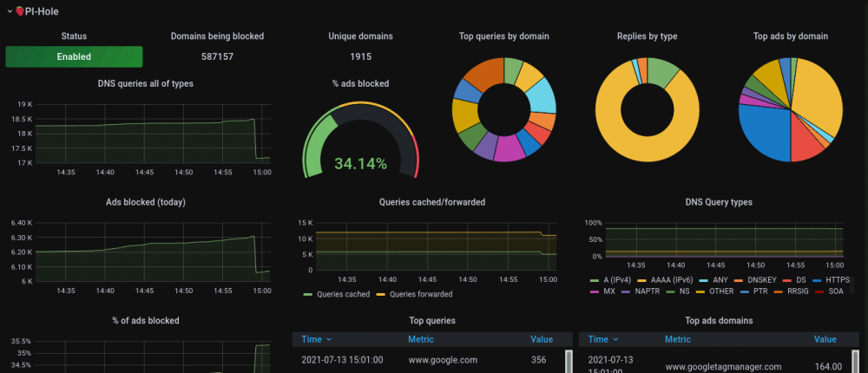The width and height of the screenshot is (868, 373).
Task: Click the www.googletagmanager.com table cell
Action: tap(723, 366)
